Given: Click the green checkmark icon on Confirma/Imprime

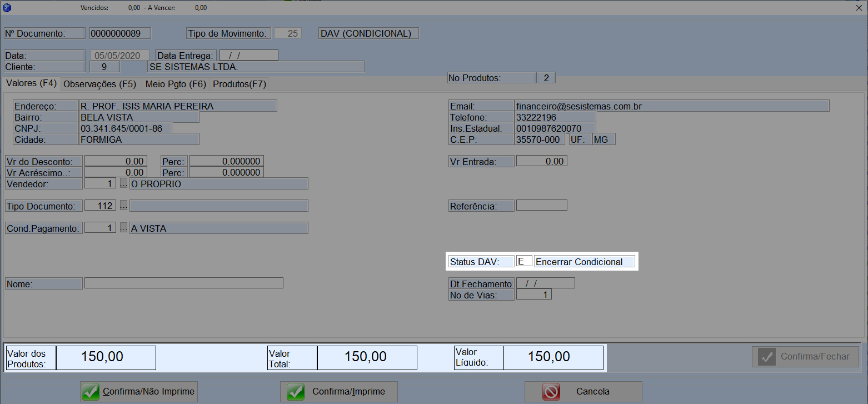Looking at the screenshot, I should (296, 392).
